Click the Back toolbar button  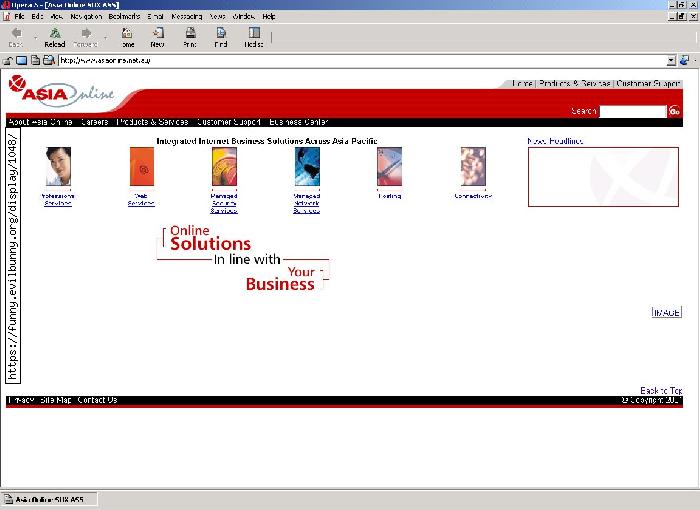tap(16, 37)
